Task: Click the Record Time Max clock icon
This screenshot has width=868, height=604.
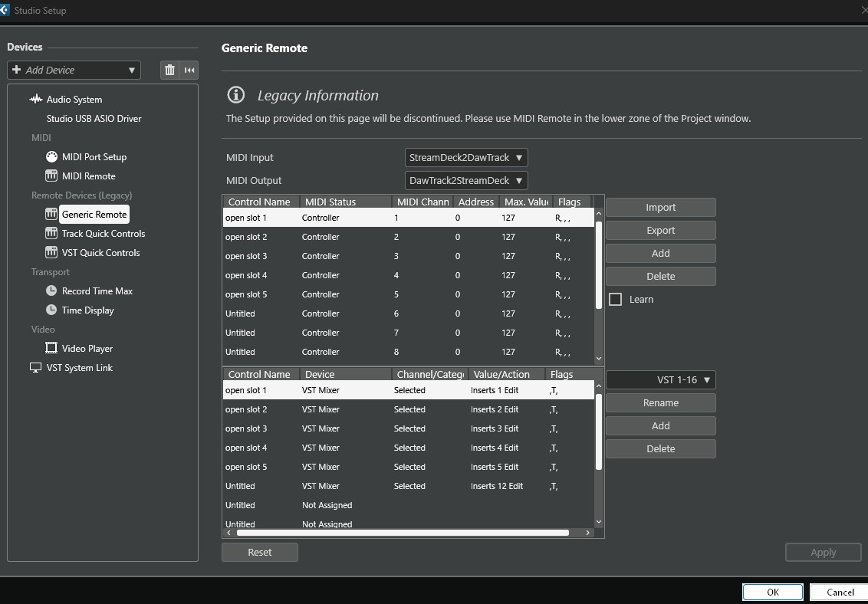Action: [51, 291]
